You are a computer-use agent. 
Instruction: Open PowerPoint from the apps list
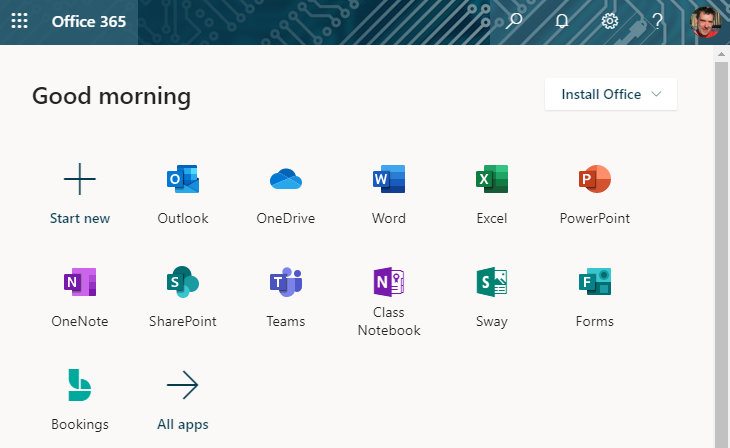(595, 180)
